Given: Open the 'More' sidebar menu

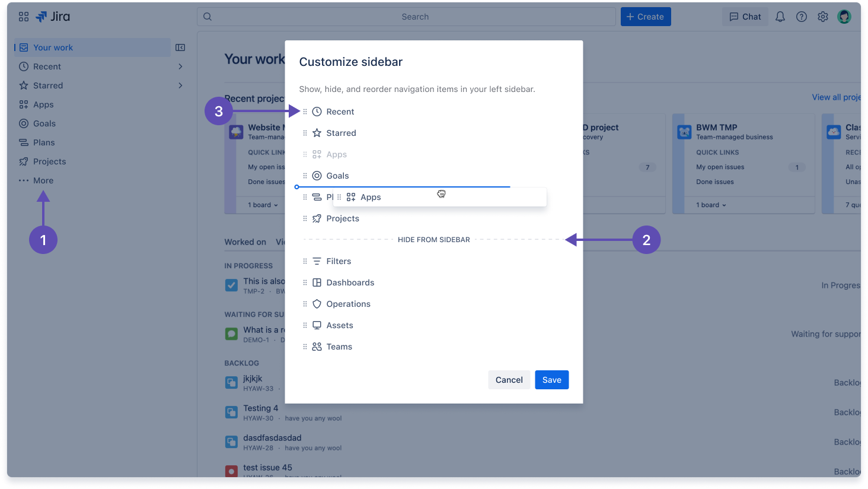Looking at the screenshot, I should [44, 180].
